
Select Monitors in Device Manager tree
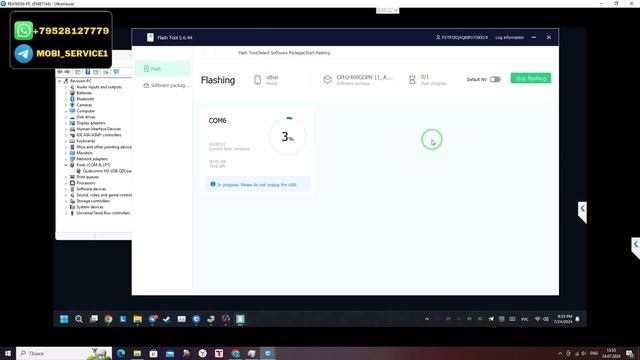84,153
